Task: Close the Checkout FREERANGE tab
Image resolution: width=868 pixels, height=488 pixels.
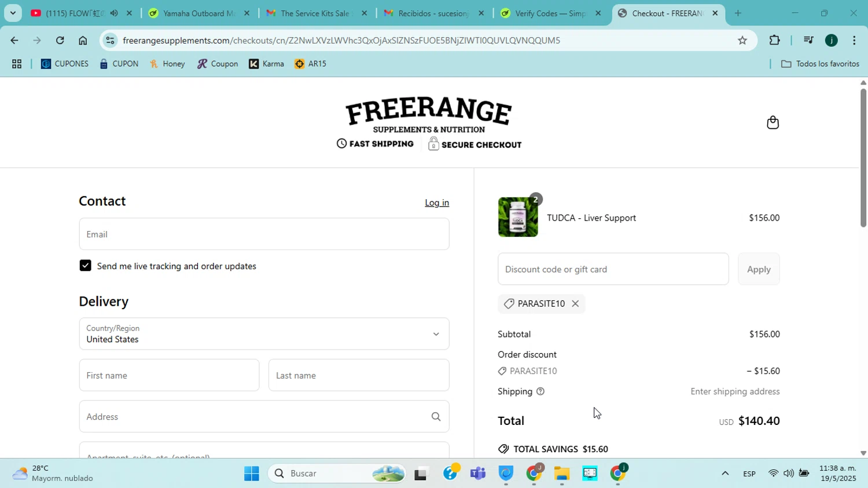Action: pyautogui.click(x=715, y=13)
